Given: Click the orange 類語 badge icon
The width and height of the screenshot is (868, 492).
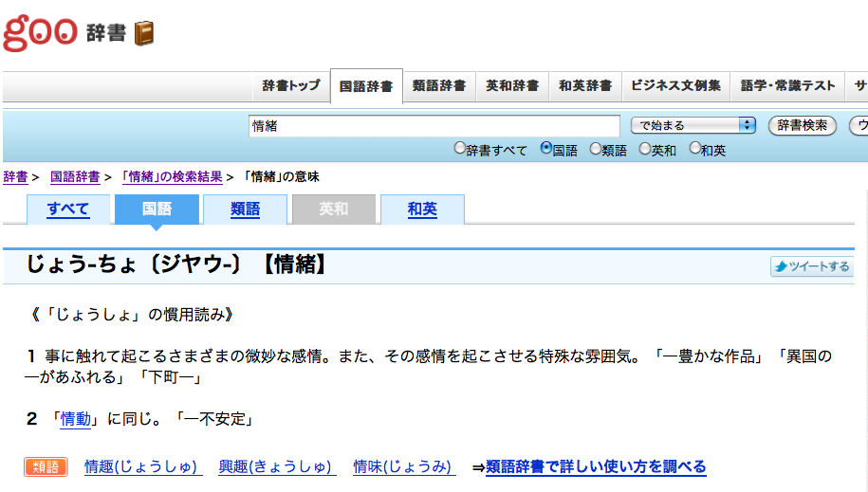Looking at the screenshot, I should click(46, 466).
